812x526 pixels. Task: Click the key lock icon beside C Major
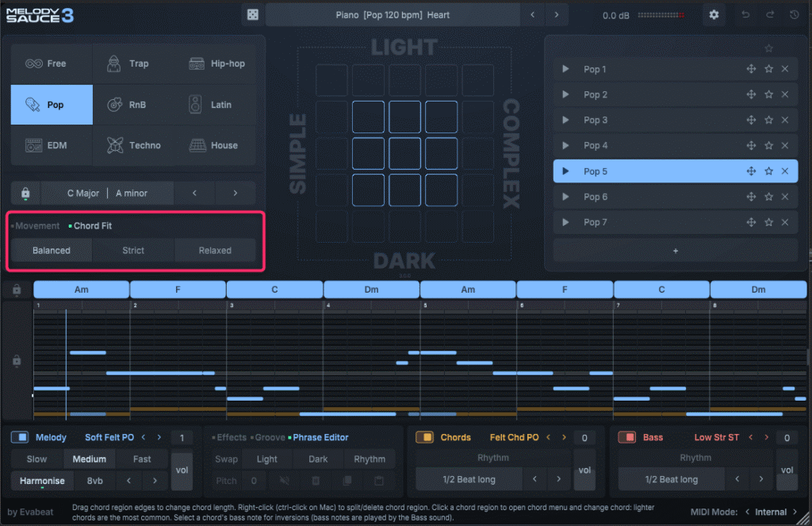25,193
